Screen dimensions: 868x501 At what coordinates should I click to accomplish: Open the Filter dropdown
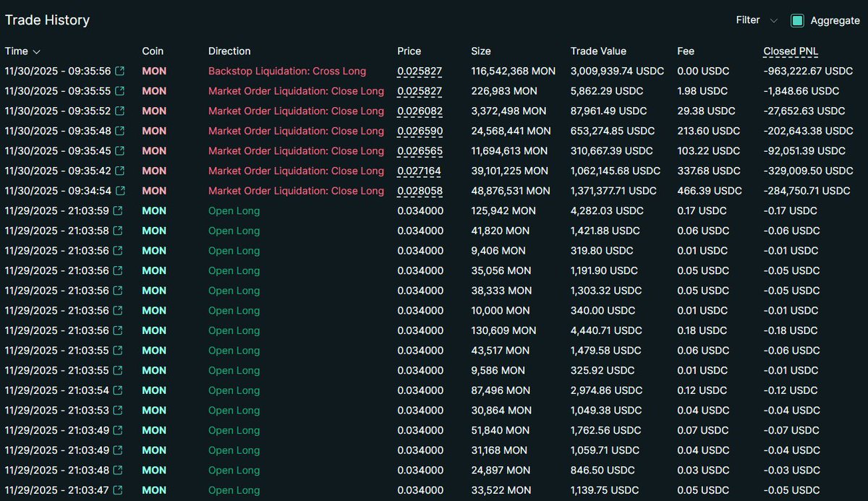tap(756, 20)
